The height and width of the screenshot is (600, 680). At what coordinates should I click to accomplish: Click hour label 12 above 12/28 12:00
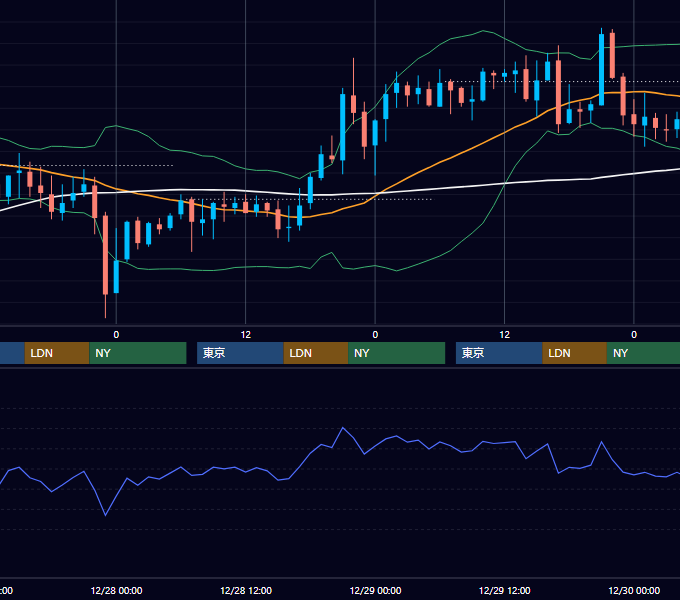click(246, 335)
